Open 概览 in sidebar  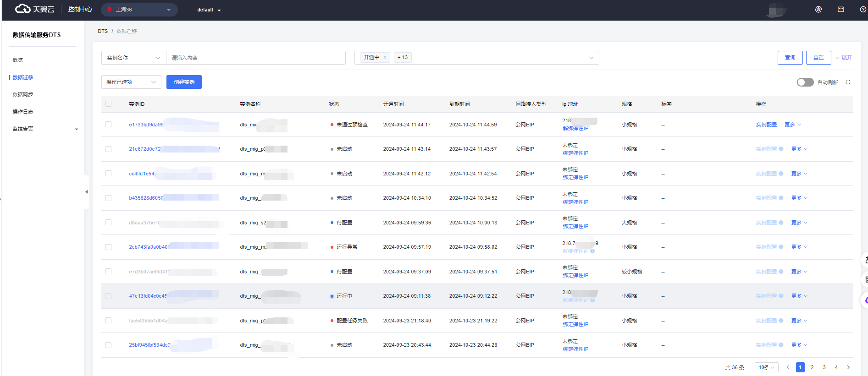(18, 60)
